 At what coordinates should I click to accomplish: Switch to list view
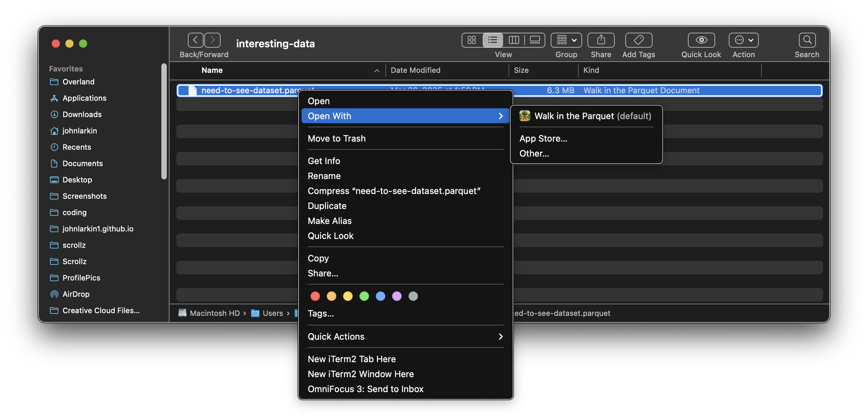pos(493,40)
